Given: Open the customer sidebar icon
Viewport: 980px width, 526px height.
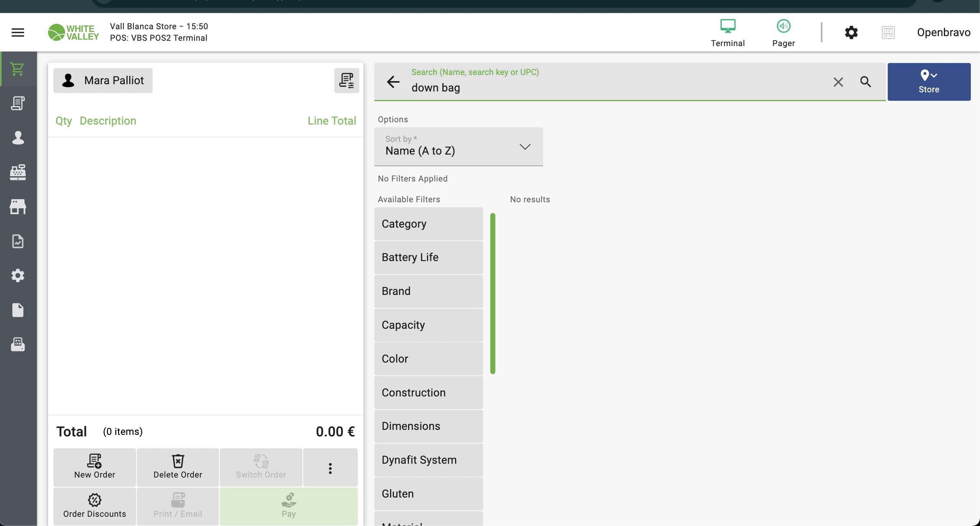Looking at the screenshot, I should pyautogui.click(x=18, y=138).
